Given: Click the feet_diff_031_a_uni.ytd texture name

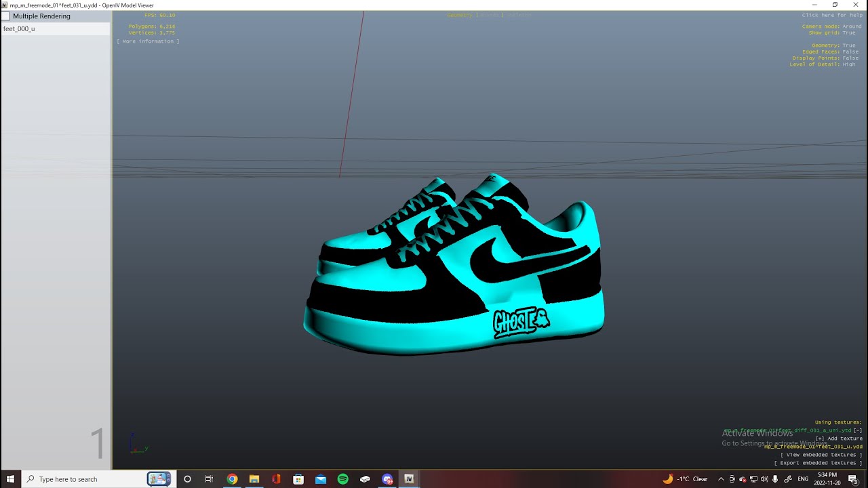Looking at the screenshot, I should pyautogui.click(x=787, y=430).
